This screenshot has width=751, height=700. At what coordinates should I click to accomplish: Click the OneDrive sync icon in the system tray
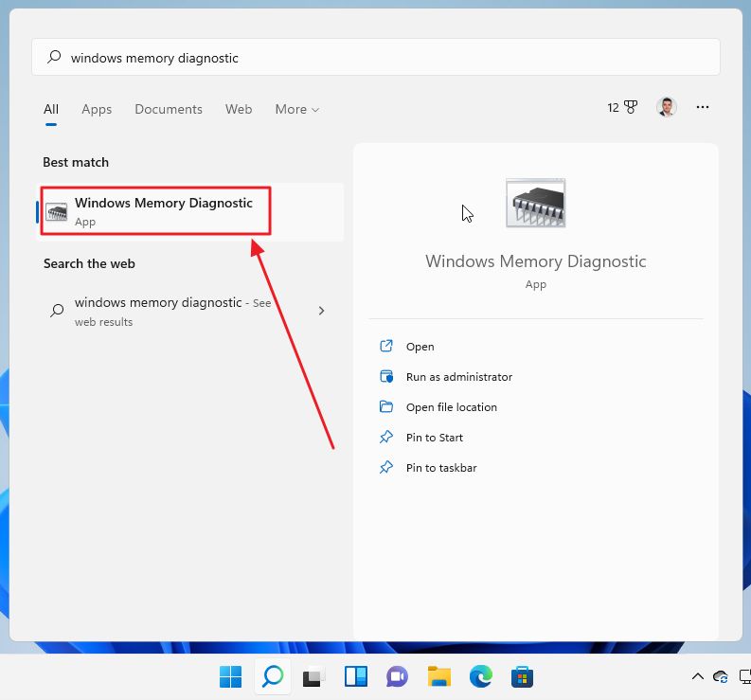[721, 677]
